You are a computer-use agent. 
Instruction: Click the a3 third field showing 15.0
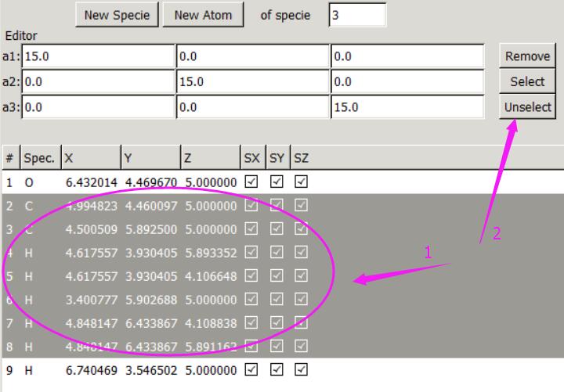tap(407, 107)
